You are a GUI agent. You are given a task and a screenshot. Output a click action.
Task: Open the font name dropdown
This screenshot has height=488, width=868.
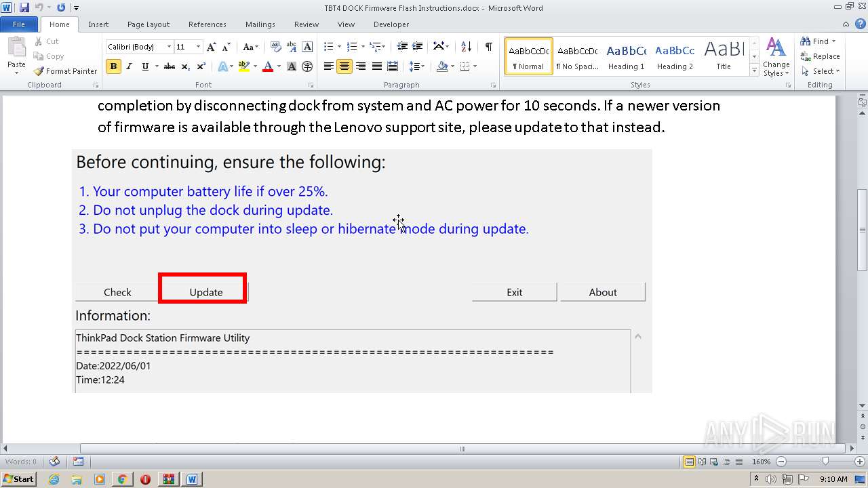(169, 47)
